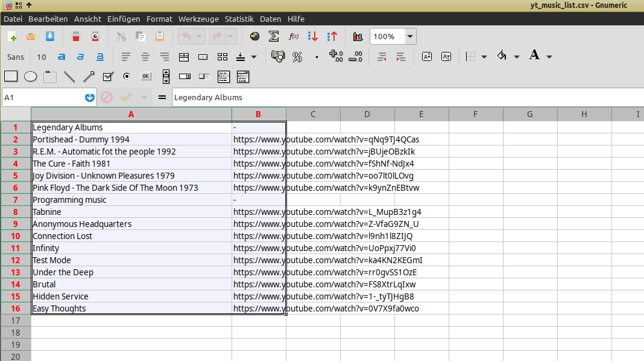Screen dimensions: 644x361
Task: Select the checkbox form control tool
Action: click(108, 77)
